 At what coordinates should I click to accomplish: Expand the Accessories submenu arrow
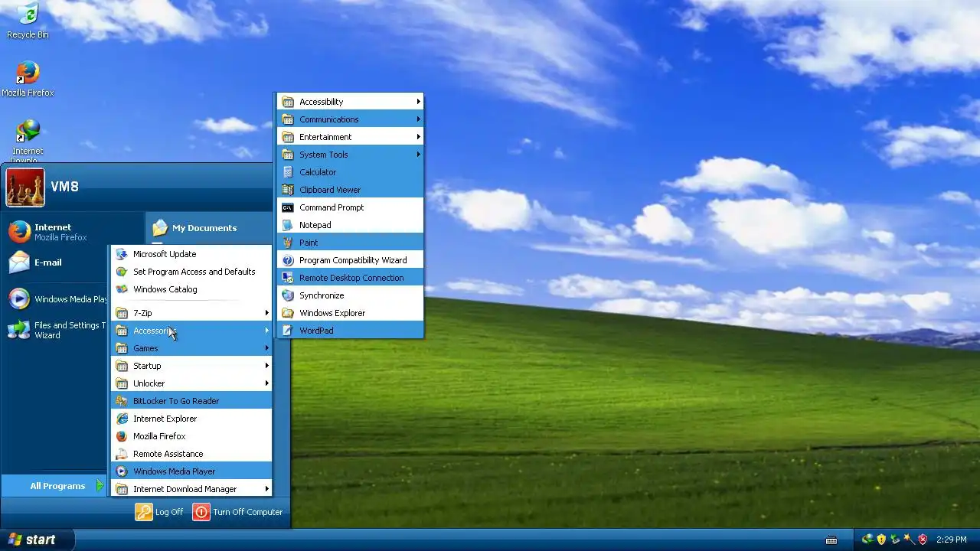click(x=267, y=331)
